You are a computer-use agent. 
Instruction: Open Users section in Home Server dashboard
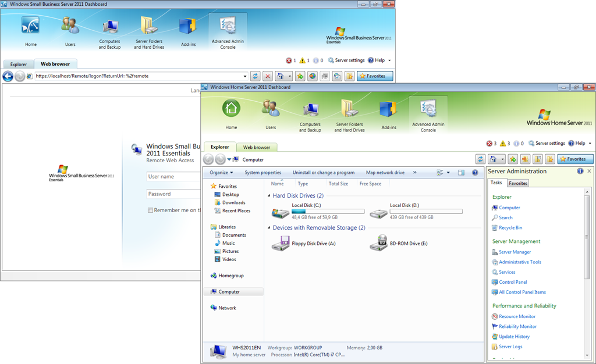271,114
